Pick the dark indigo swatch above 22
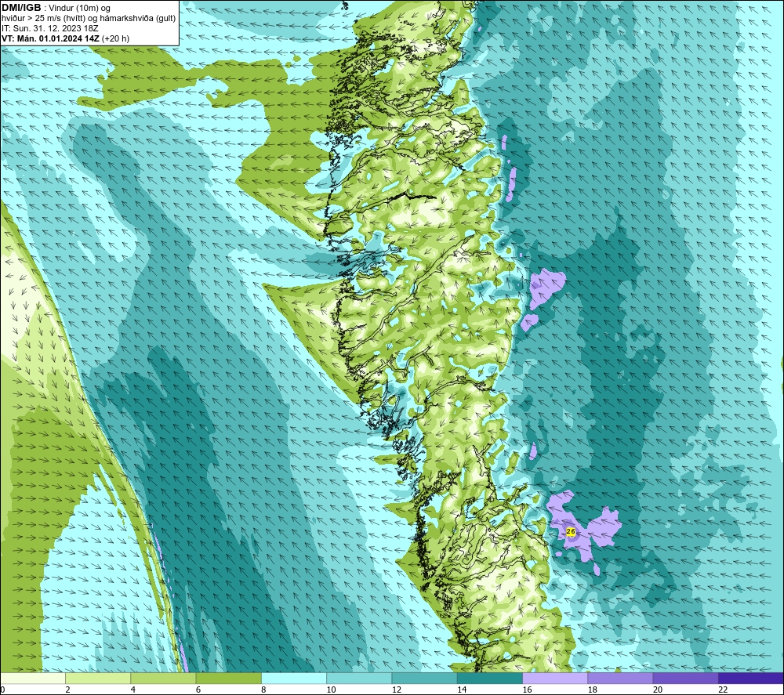Screen dimensions: 784x695 (751, 679)
